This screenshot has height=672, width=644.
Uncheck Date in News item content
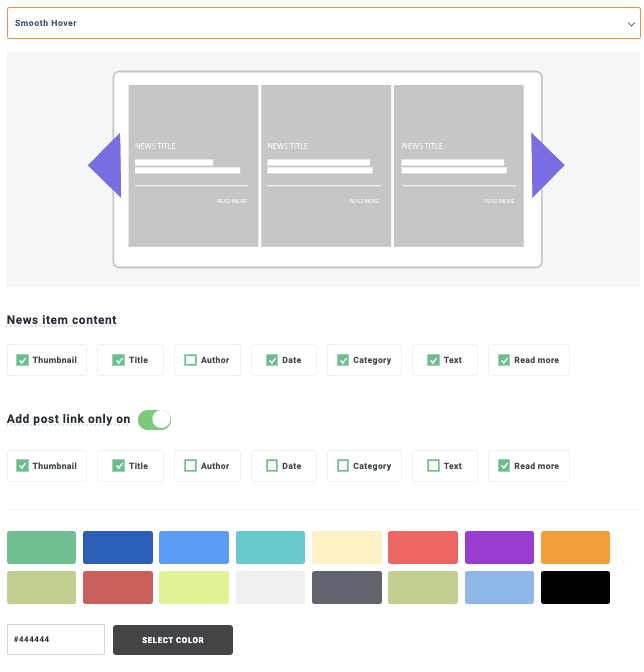pyautogui.click(x=271, y=360)
